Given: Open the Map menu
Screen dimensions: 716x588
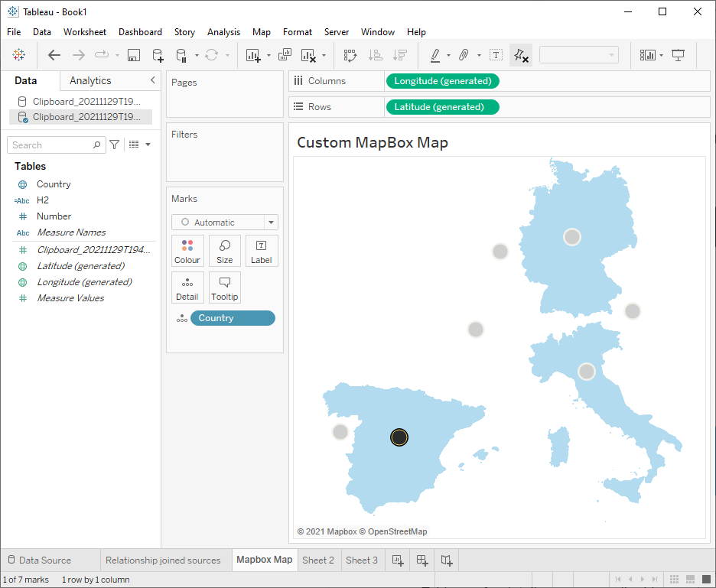Looking at the screenshot, I should 261,32.
